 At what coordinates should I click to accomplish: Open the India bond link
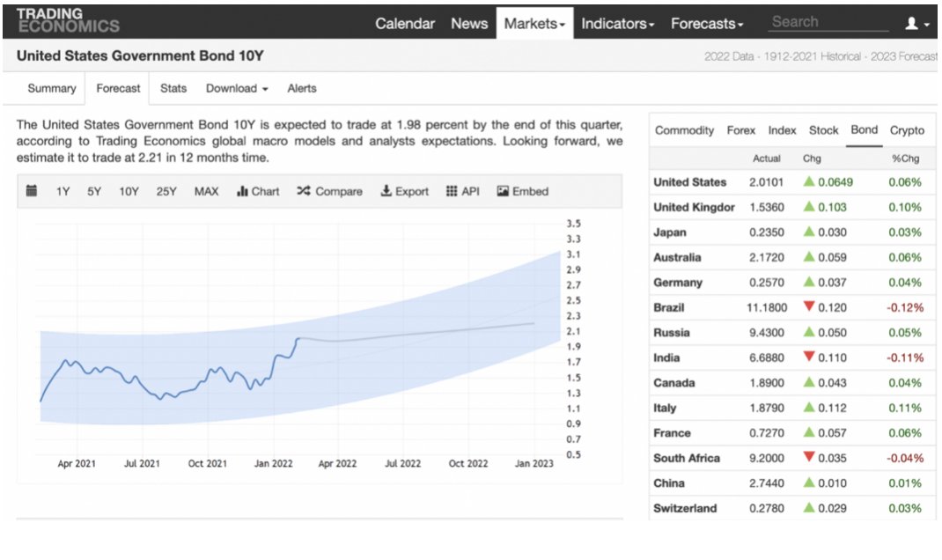(666, 357)
